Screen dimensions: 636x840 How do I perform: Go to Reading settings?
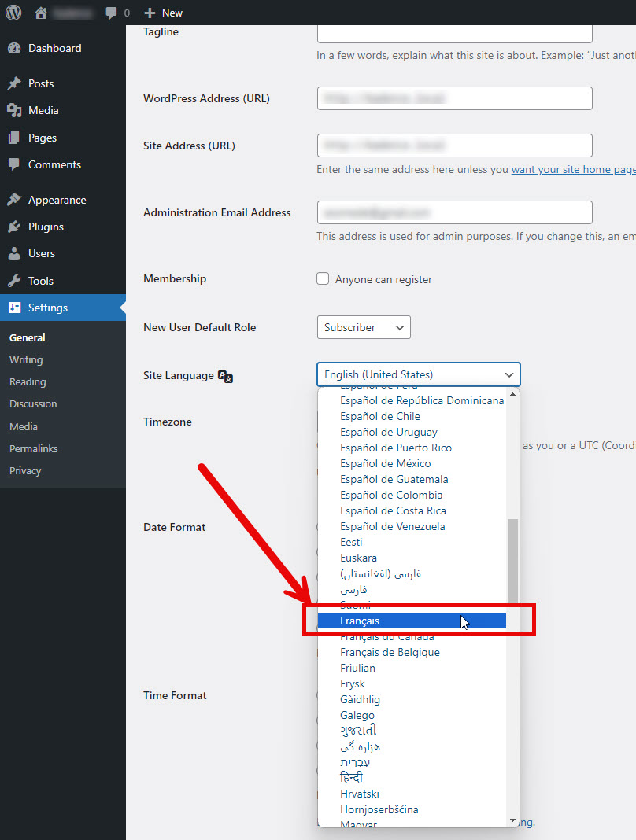tap(28, 382)
